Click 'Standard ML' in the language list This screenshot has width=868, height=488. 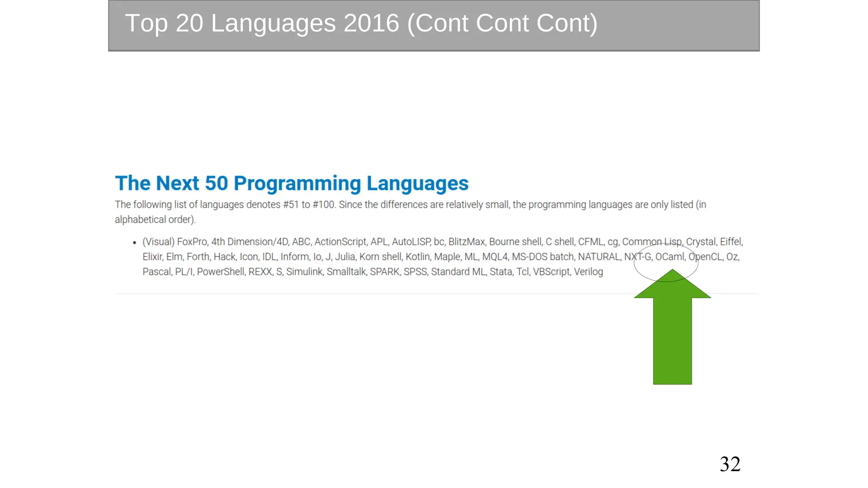[458, 272]
